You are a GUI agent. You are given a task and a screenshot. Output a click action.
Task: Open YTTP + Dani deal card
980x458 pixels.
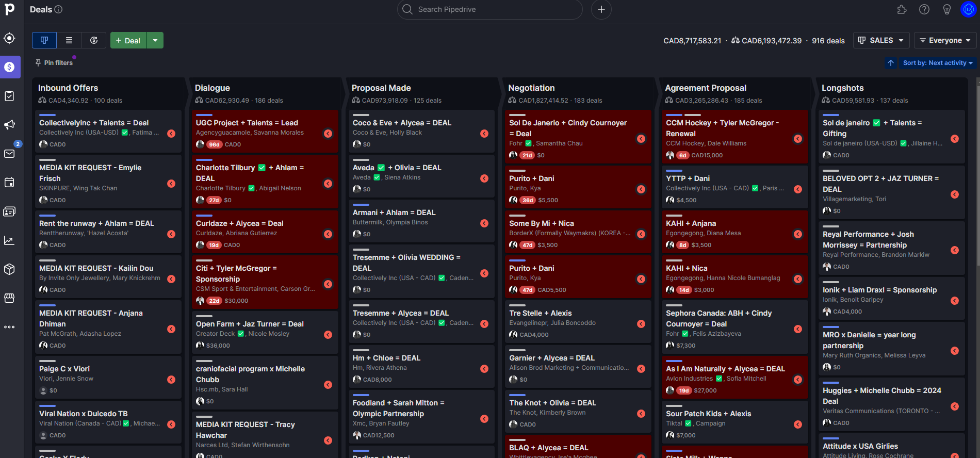click(735, 187)
